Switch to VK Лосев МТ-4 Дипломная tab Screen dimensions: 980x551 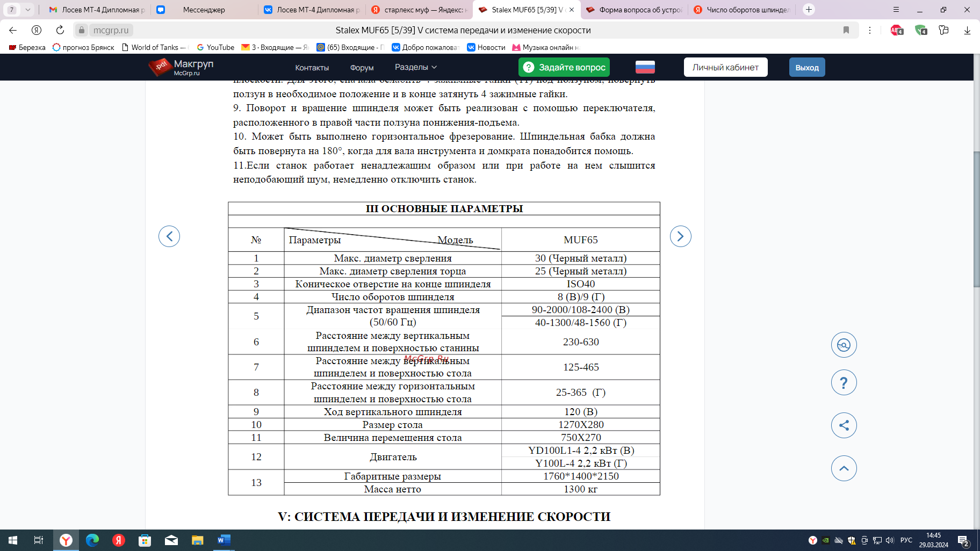point(312,10)
